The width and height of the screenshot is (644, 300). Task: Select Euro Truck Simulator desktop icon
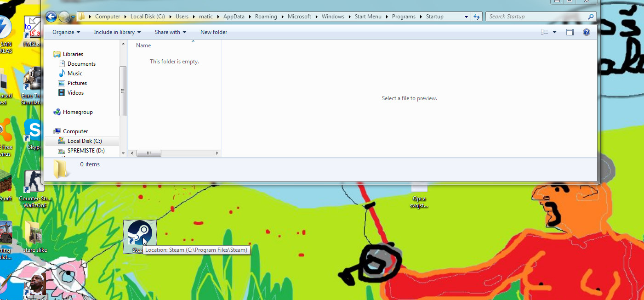32,86
